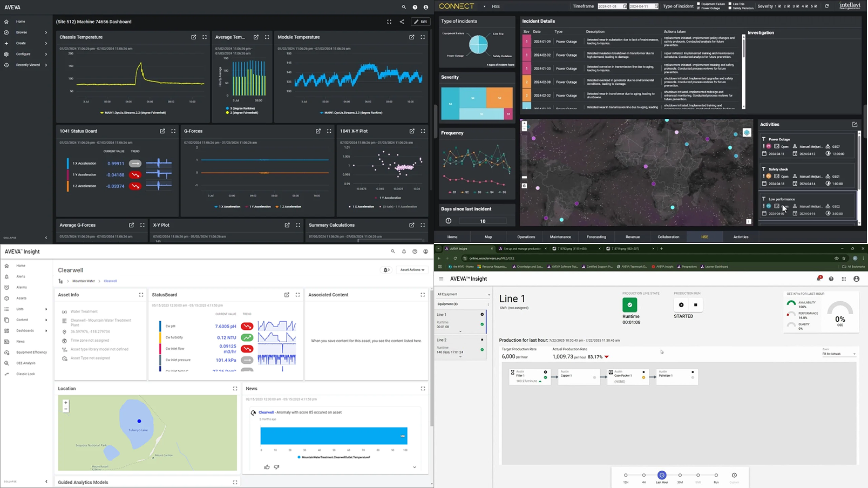Zoom in on the CONNECT incident map

tap(524, 124)
